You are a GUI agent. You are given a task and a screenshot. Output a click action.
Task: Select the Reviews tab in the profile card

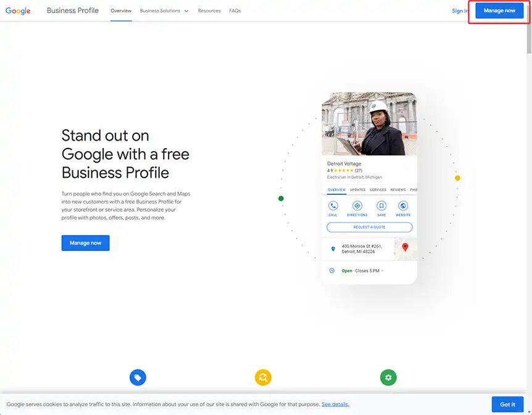tap(398, 190)
